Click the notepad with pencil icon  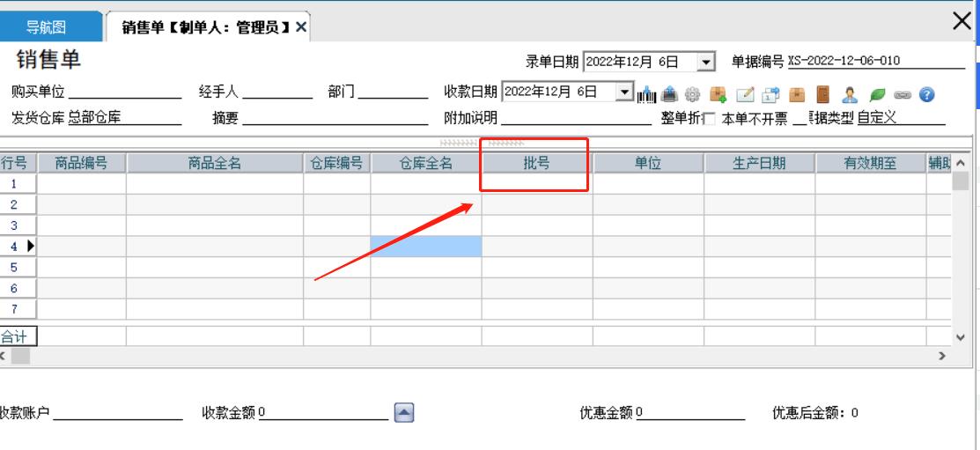pyautogui.click(x=745, y=94)
